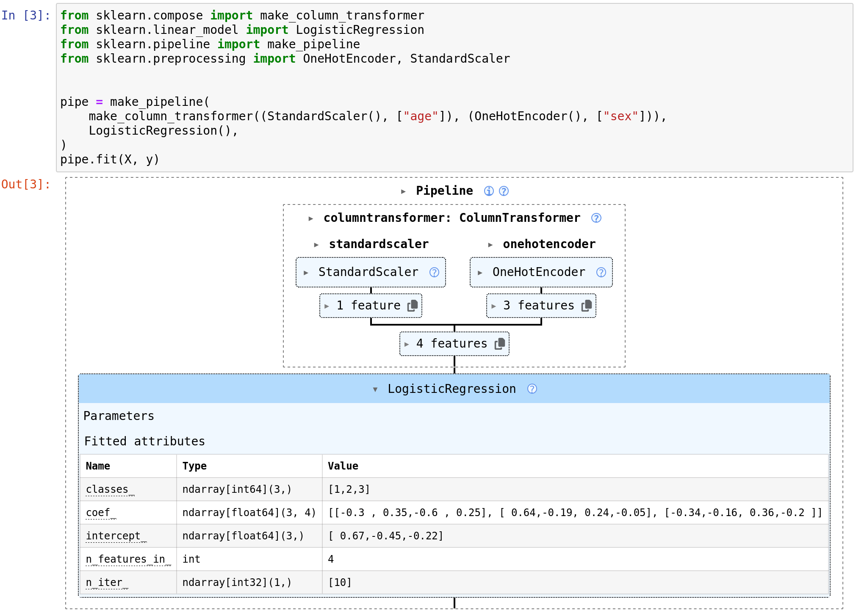
Task: Copy the 3 features names
Action: click(x=587, y=306)
